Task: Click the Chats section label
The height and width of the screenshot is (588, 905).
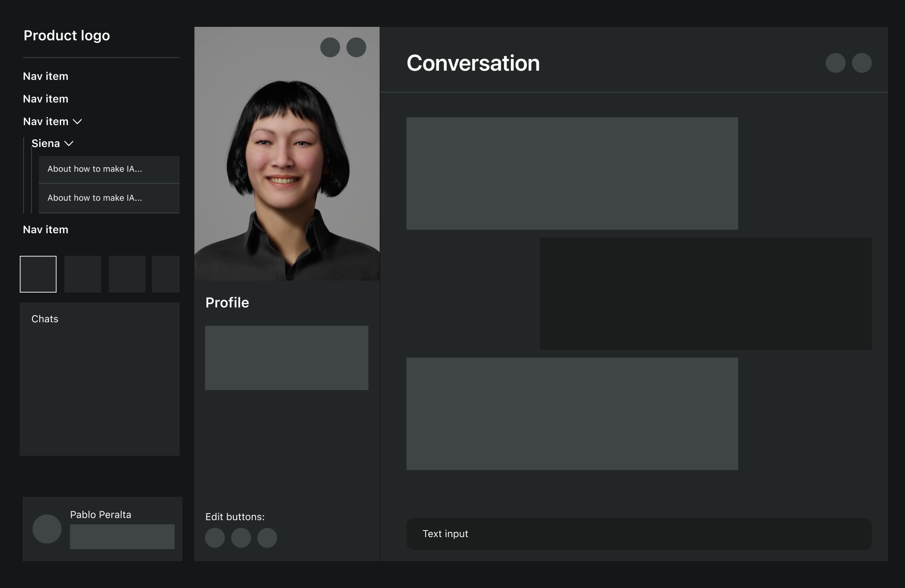Action: pos(45,319)
